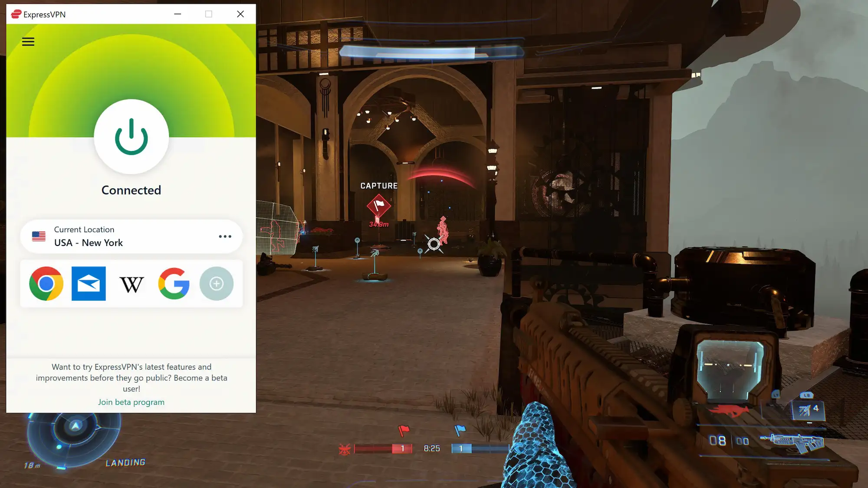Open Mail via ExpressVPN shortcut icon
868x488 pixels.
(89, 284)
